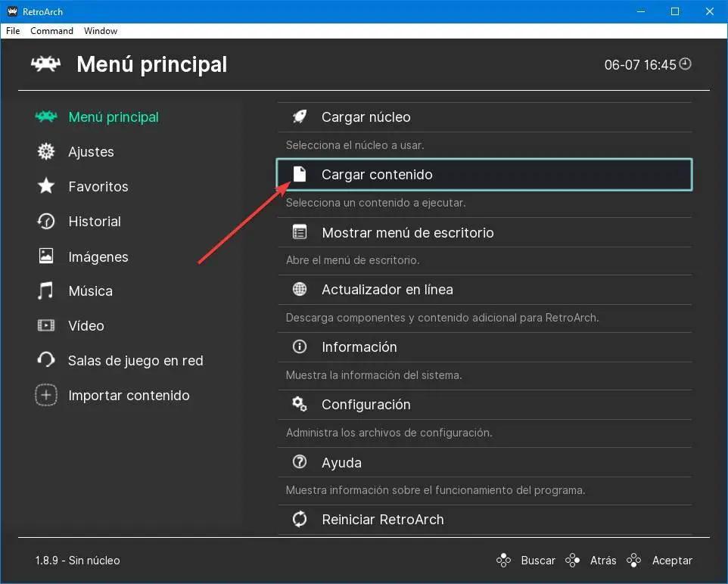Click the invader icon beside Menú principal in sidebar

46,116
